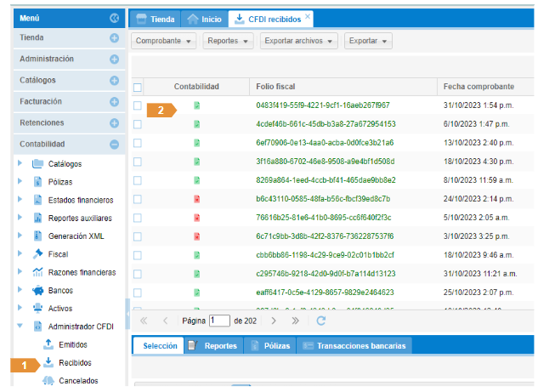Collapse the Menú sidebar panel
The image size is (538, 392).
click(x=115, y=18)
